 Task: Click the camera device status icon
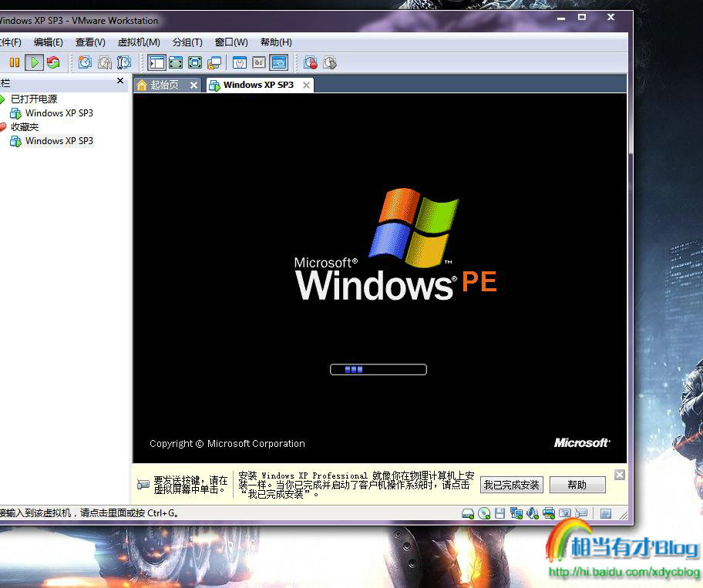click(565, 513)
